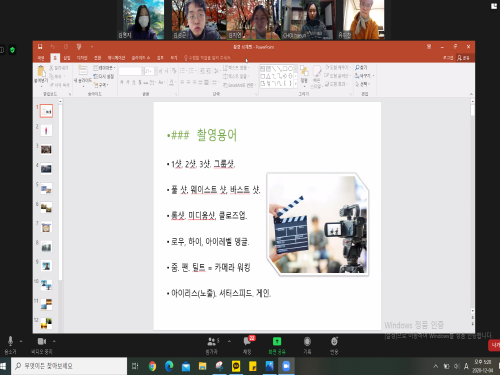
Task: Click the clapperboard camera picture on slide
Action: pos(318,224)
